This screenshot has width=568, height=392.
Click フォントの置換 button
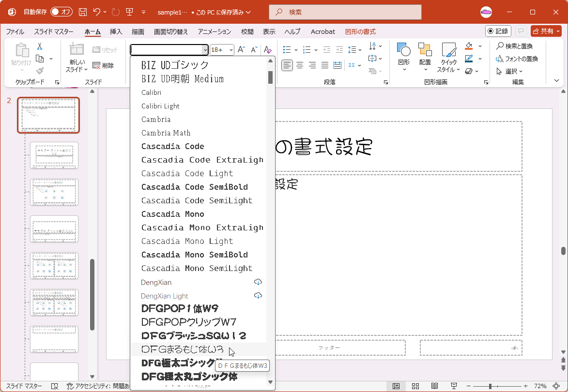[517, 59]
